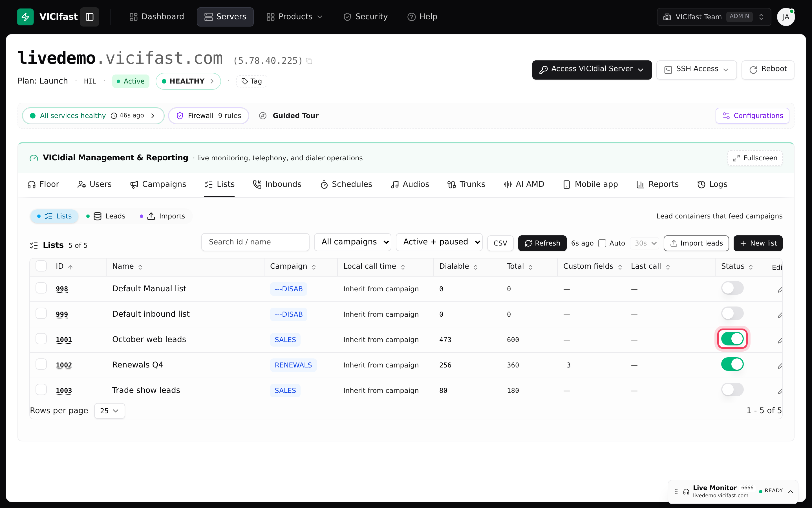Click the New list button
Image resolution: width=812 pixels, height=508 pixels.
(758, 243)
